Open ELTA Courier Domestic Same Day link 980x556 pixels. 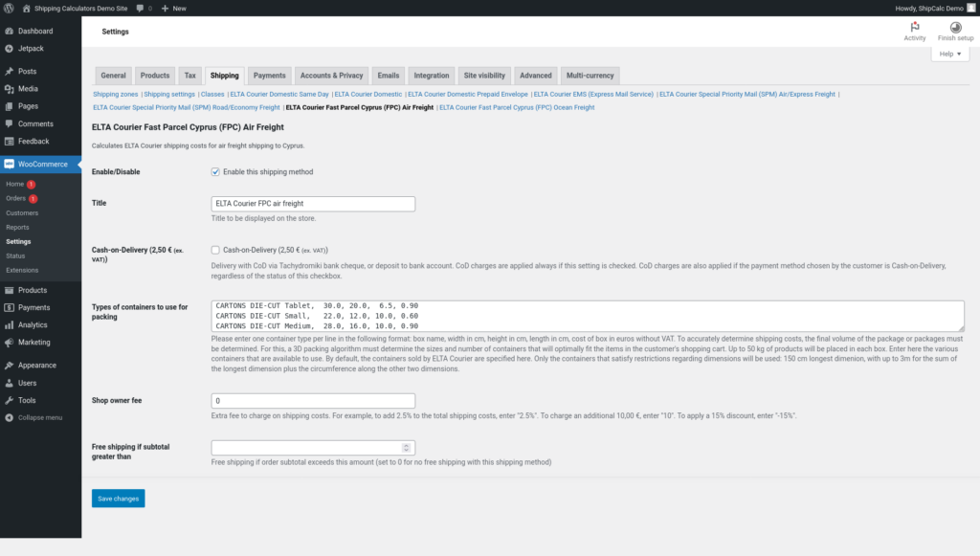[x=279, y=95]
